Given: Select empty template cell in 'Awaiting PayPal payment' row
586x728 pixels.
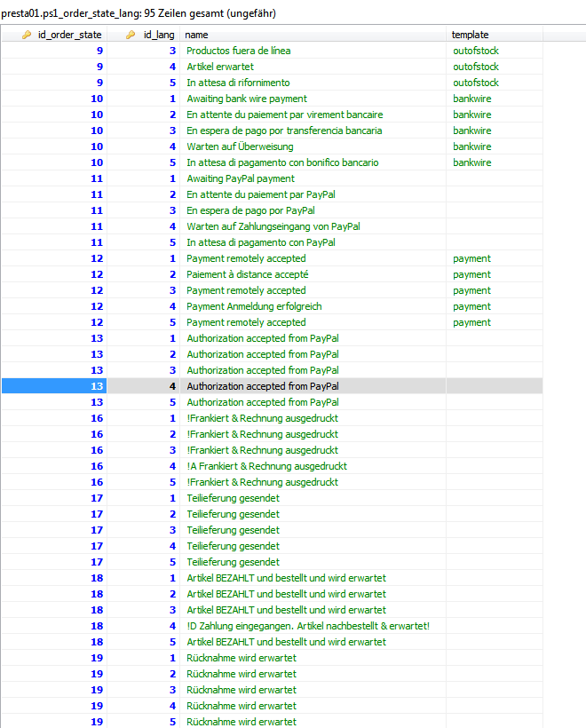Looking at the screenshot, I should point(495,178).
